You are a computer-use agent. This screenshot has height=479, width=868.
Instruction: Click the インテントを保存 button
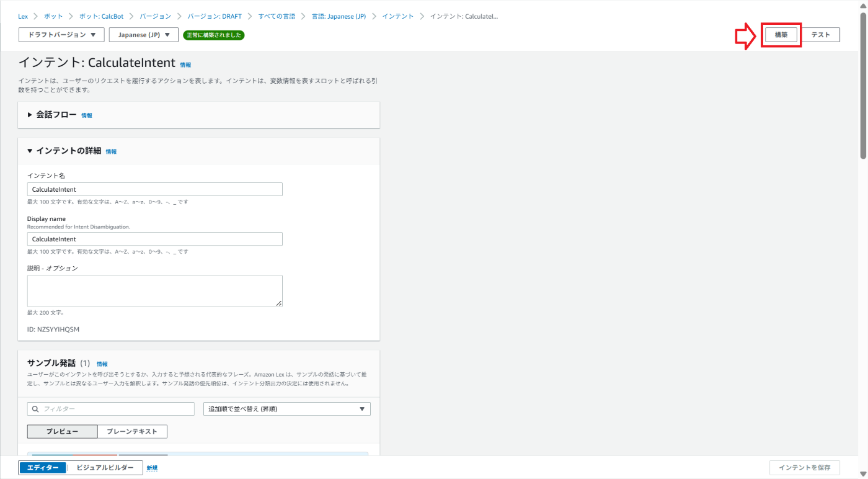coord(805,468)
